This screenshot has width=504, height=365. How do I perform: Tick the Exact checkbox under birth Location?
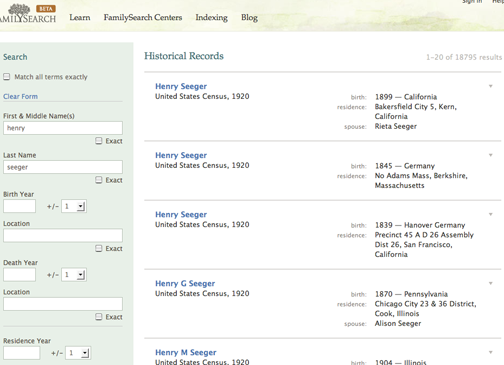[x=99, y=248]
